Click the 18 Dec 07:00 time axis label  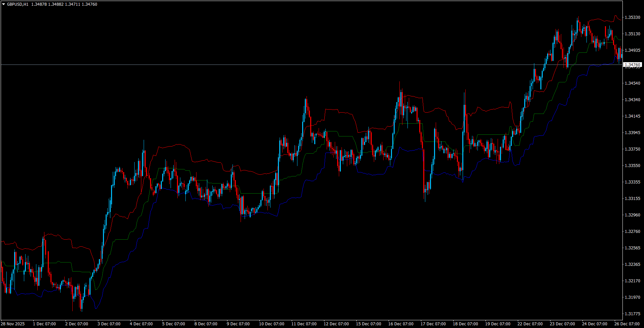465,324
